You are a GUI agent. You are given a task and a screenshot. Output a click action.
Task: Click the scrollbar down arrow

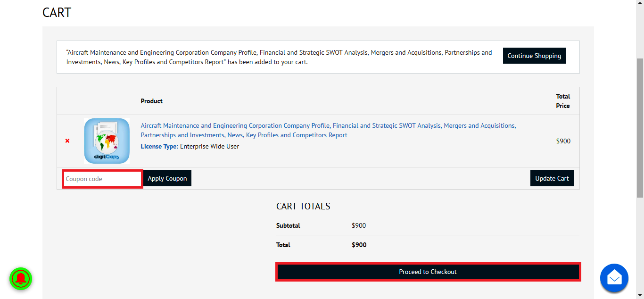640,295
